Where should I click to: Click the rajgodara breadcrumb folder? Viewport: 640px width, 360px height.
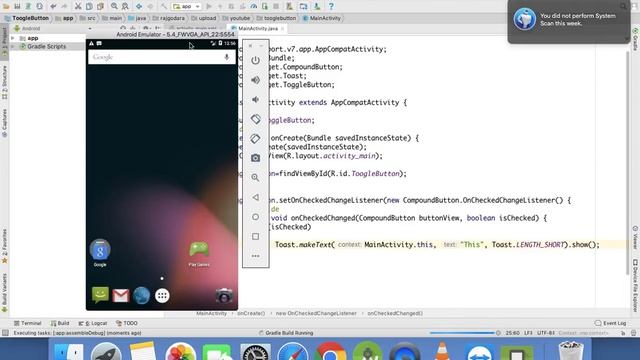point(169,18)
